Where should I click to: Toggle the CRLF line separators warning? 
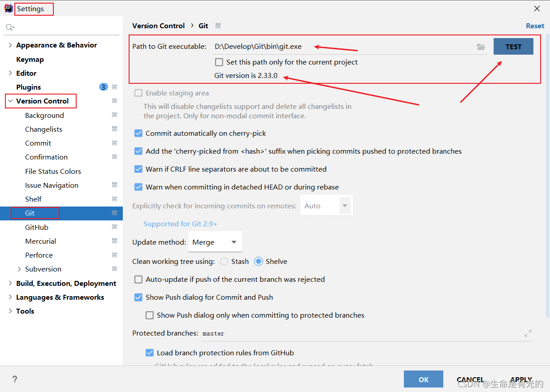point(139,169)
